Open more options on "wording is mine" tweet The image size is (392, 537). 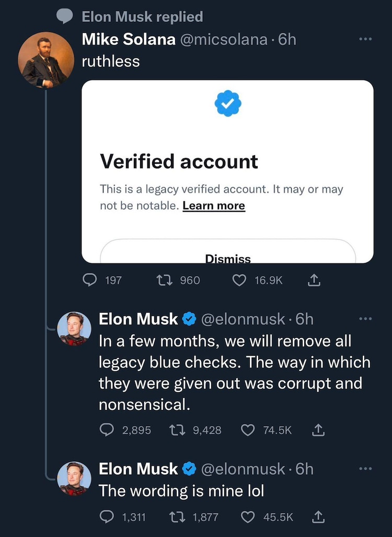point(365,469)
